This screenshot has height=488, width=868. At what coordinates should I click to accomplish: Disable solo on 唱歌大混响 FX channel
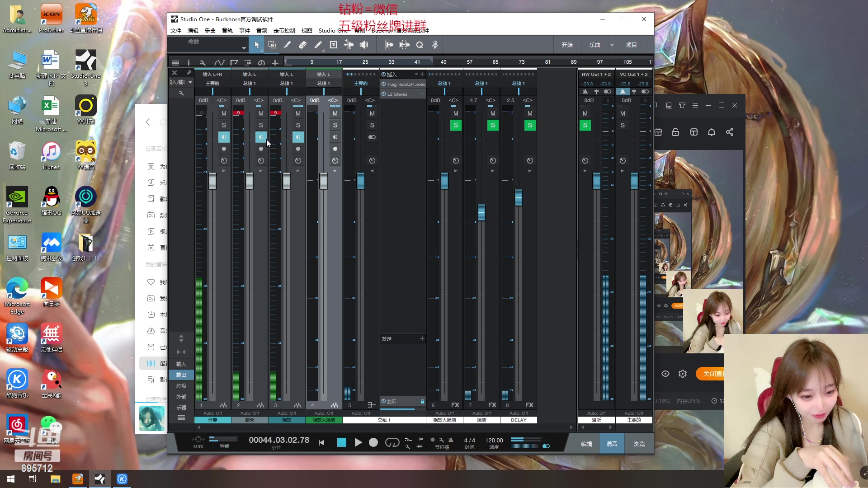point(456,125)
